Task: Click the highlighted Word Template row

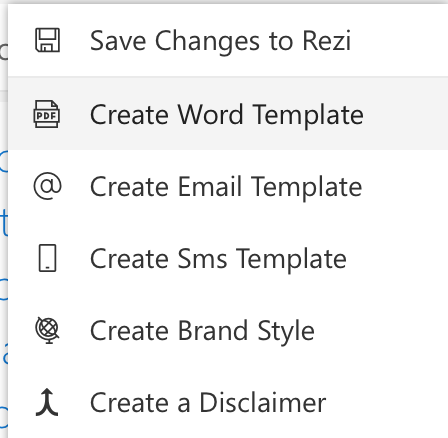Action: point(228,114)
